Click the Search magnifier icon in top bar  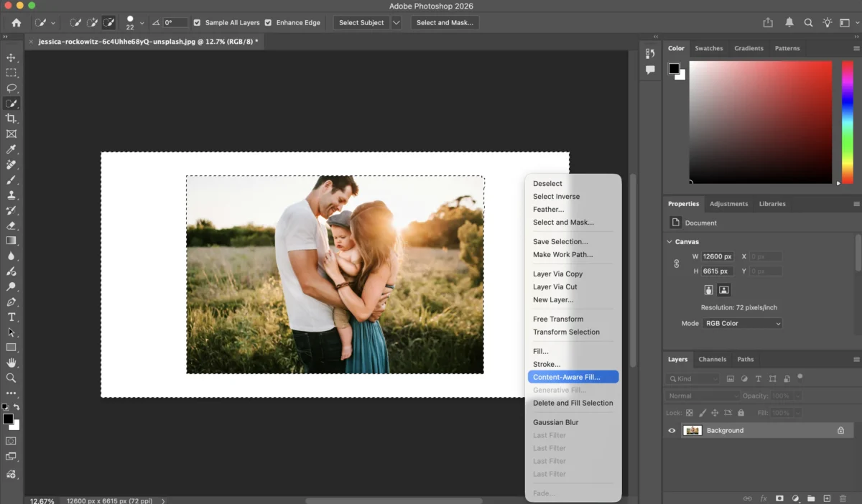[809, 22]
